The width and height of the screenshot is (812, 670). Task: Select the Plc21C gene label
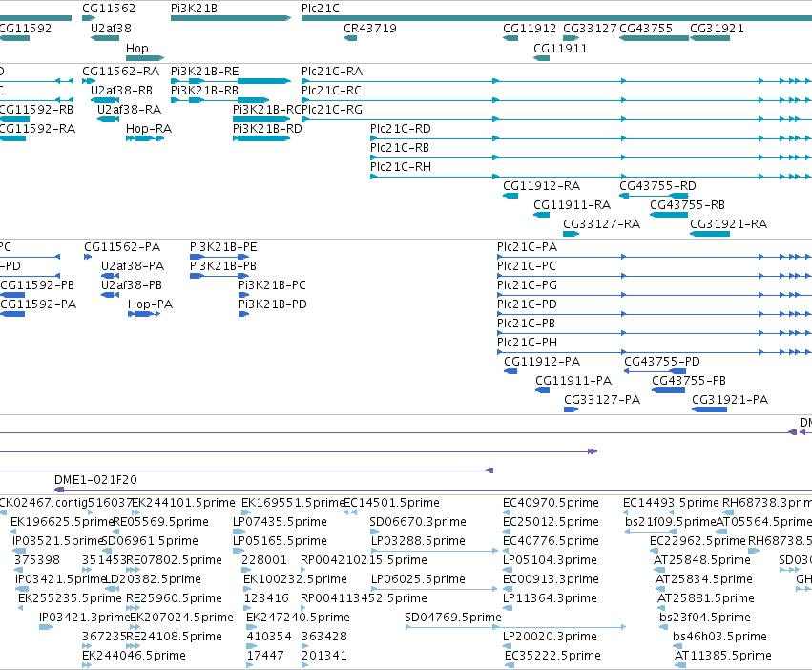[321, 9]
